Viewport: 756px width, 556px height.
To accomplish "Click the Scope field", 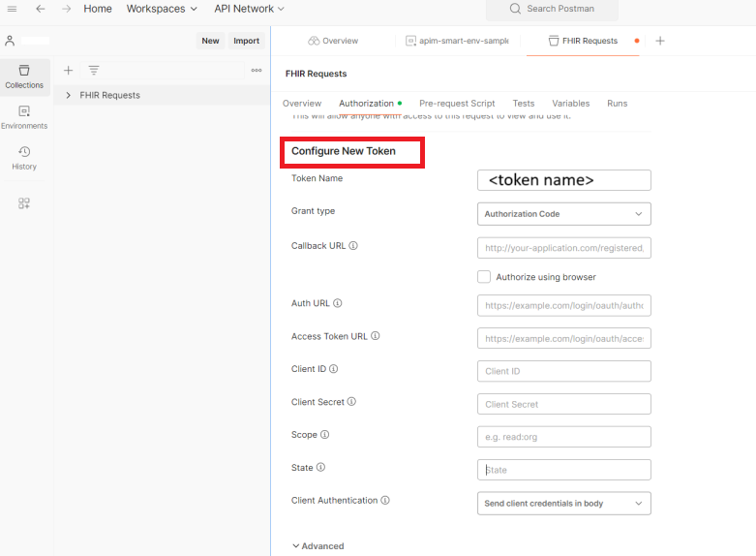I will pyautogui.click(x=564, y=437).
